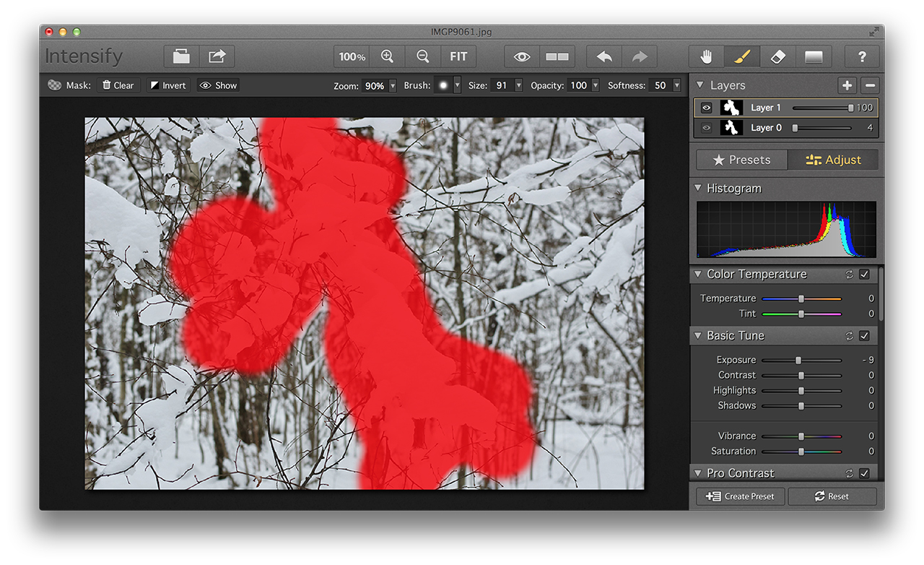Switch to the Adjust tab

833,160
